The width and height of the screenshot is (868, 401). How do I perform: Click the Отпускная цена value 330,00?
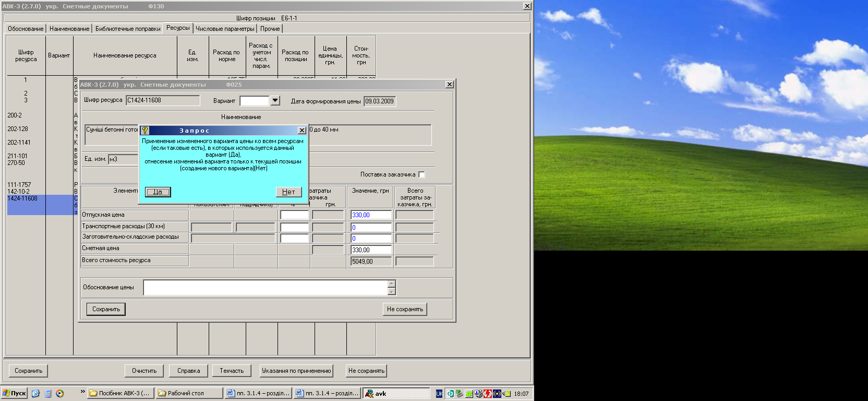click(371, 215)
